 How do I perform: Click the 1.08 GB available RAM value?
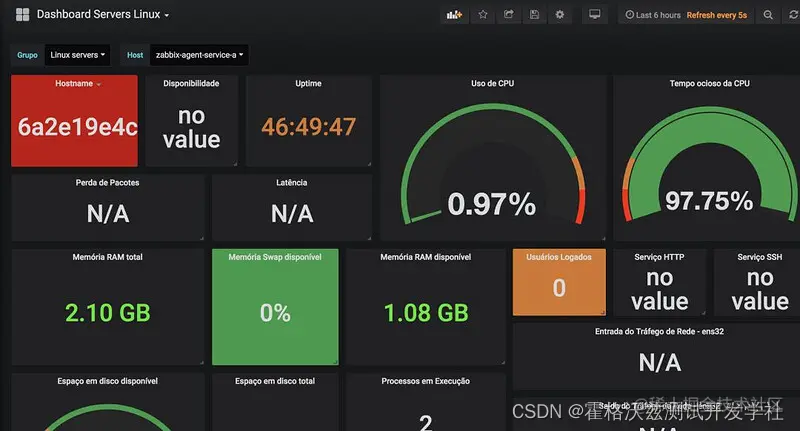426,313
